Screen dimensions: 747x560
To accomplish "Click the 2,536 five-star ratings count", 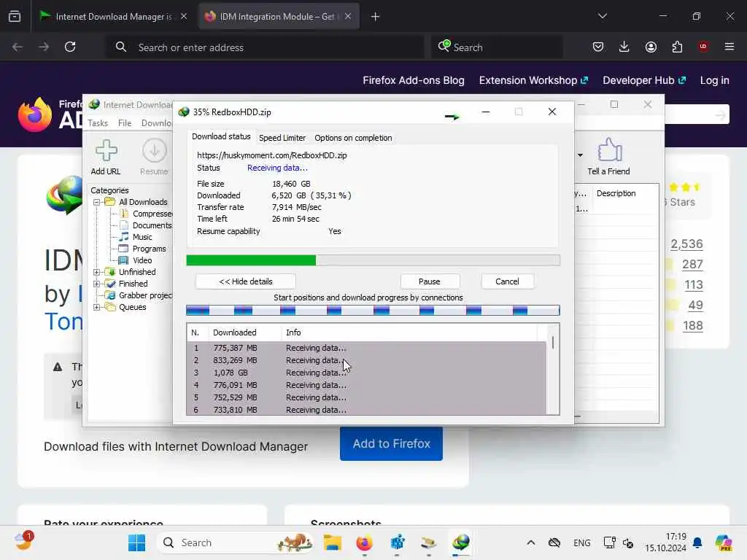I will pos(686,244).
